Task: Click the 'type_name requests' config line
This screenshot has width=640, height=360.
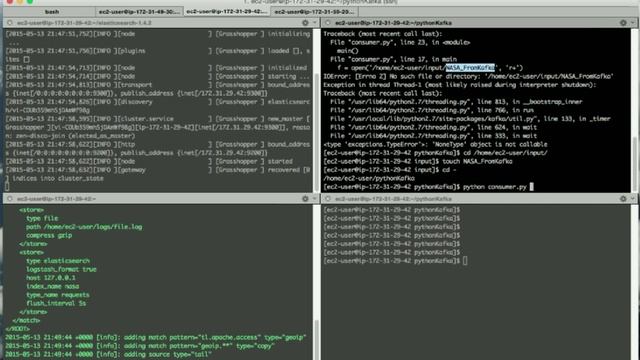Action: pos(58,295)
